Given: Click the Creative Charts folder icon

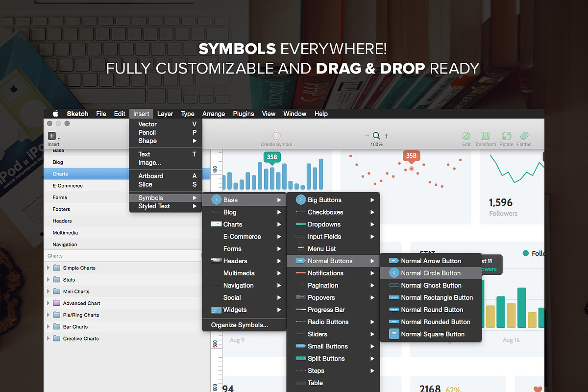Looking at the screenshot, I should [56, 339].
